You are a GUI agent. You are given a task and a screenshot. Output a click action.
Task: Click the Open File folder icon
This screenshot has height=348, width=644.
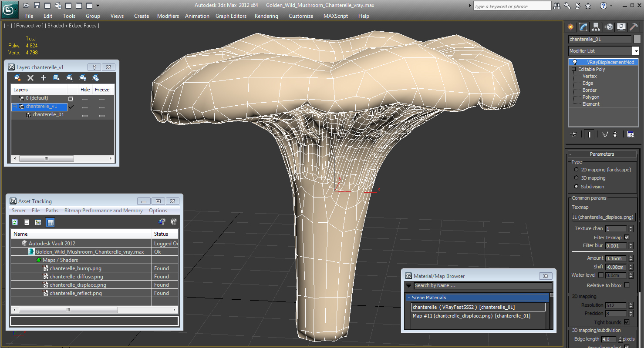(27, 6)
